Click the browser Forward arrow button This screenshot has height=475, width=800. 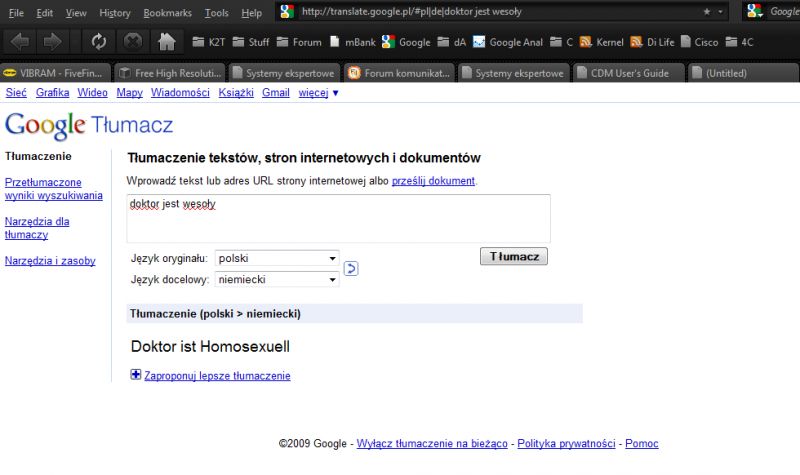(52, 41)
